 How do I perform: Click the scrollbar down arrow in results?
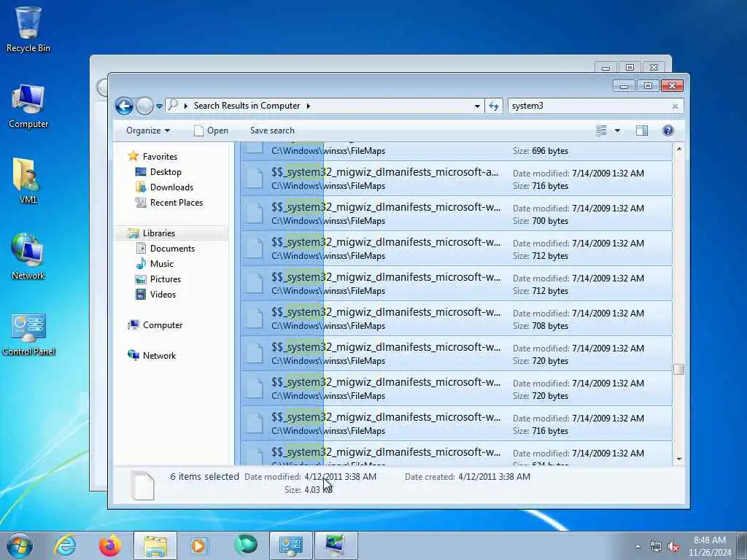679,459
